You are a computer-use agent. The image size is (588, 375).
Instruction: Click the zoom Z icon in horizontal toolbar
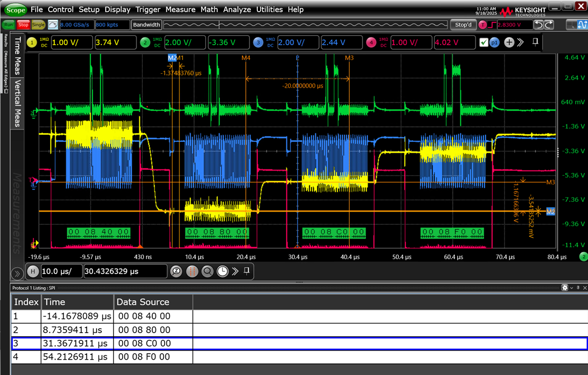(176, 271)
